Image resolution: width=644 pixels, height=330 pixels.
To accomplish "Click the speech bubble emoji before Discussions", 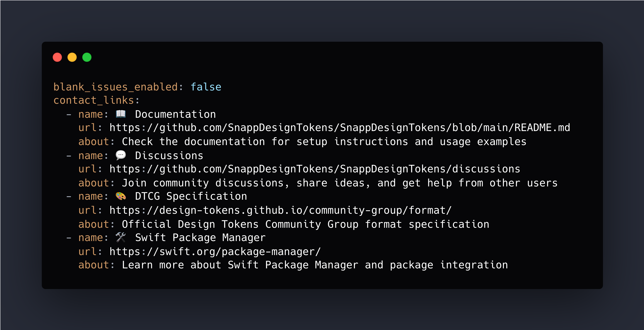I will 121,155.
